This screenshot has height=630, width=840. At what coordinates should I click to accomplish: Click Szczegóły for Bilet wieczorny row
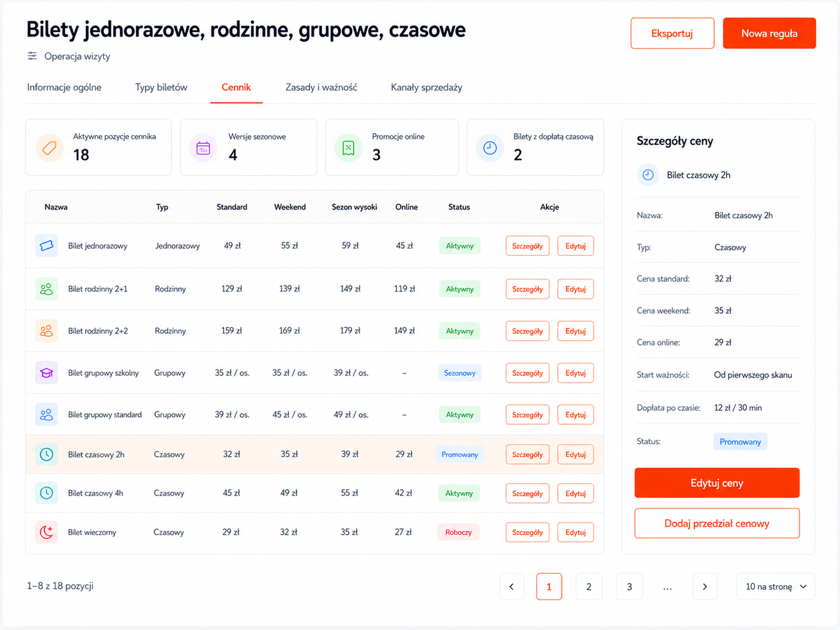tap(528, 532)
